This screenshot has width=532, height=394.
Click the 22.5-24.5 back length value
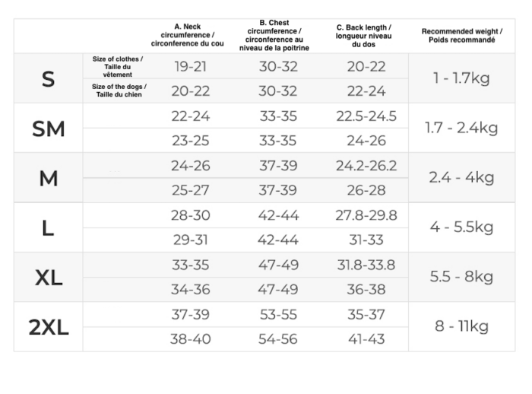click(x=366, y=116)
